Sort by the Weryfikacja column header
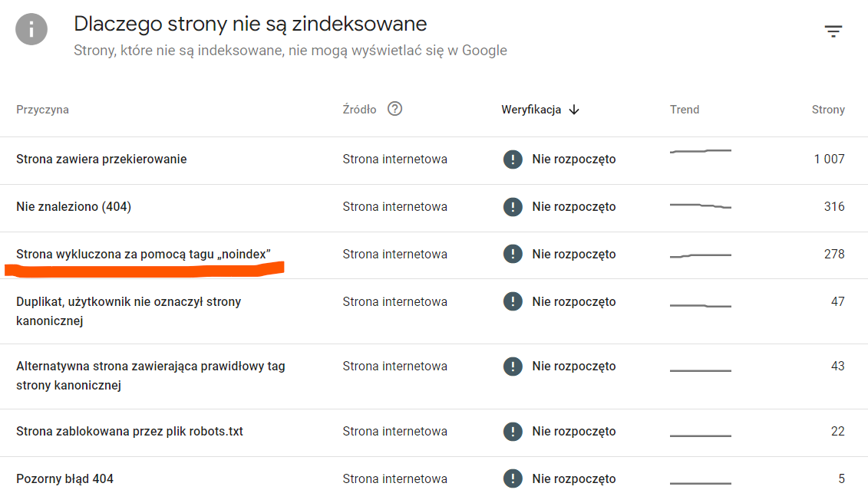This screenshot has height=503, width=868. pyautogui.click(x=531, y=110)
